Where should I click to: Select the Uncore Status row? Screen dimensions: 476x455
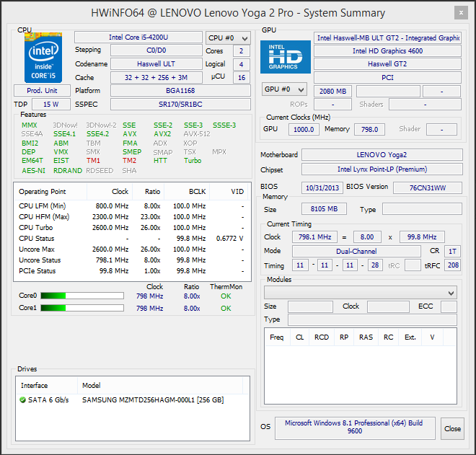tap(132, 260)
